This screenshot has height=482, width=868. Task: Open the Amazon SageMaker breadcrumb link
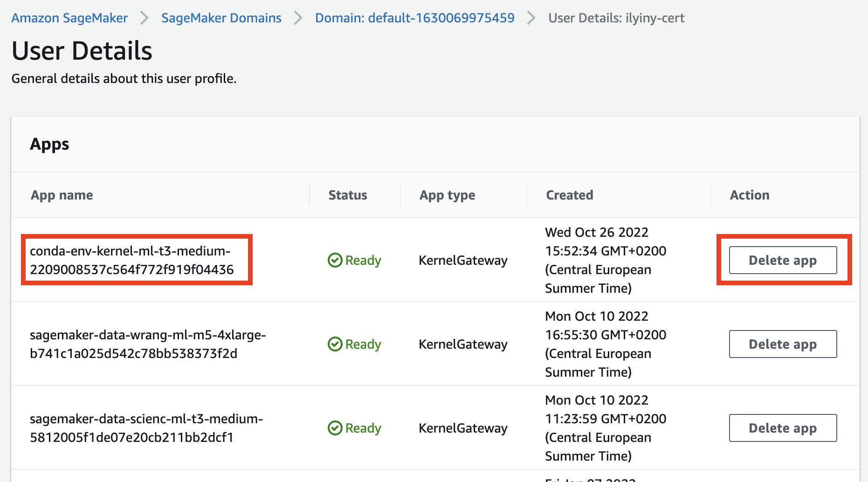pyautogui.click(x=69, y=18)
